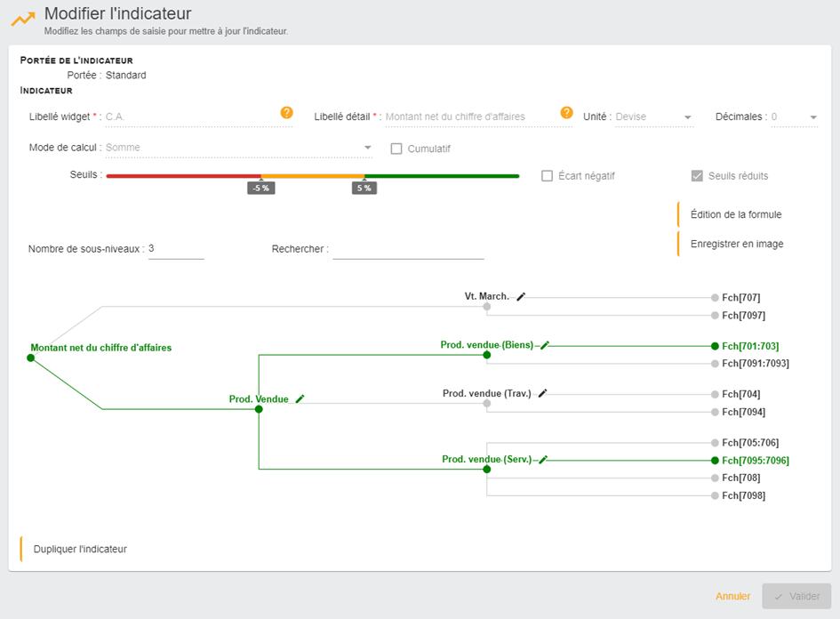Open the Mode de calcul dropdown
This screenshot has height=619, width=840.
tap(238, 148)
